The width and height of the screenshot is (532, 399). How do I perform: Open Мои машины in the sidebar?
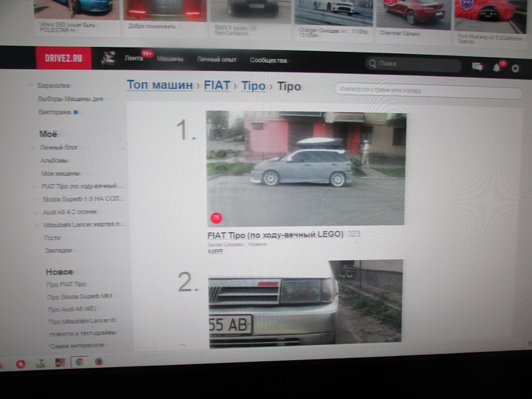(60, 173)
